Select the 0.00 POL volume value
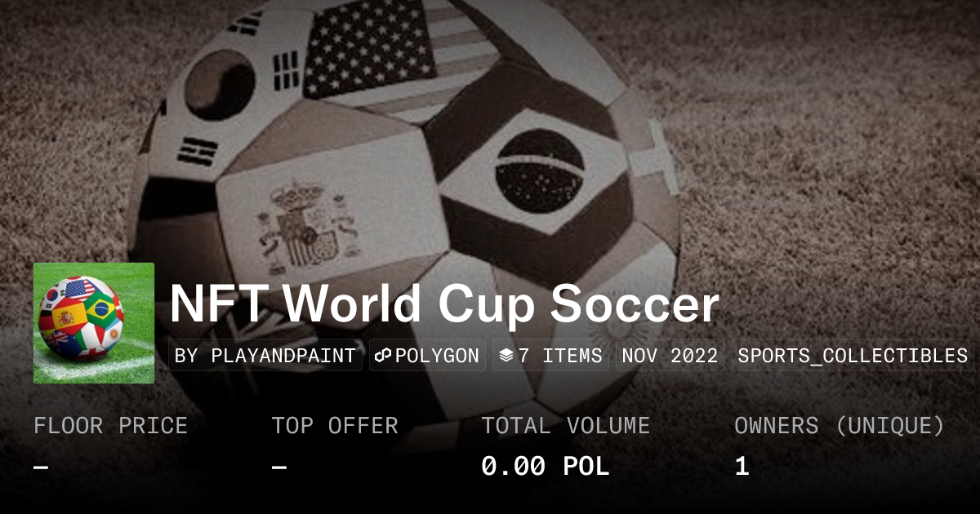 tap(545, 467)
